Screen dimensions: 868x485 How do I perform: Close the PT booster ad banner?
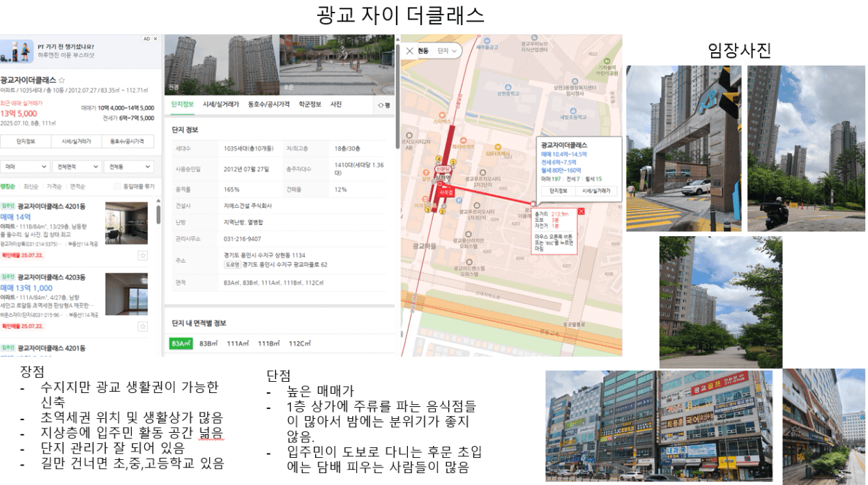point(156,39)
